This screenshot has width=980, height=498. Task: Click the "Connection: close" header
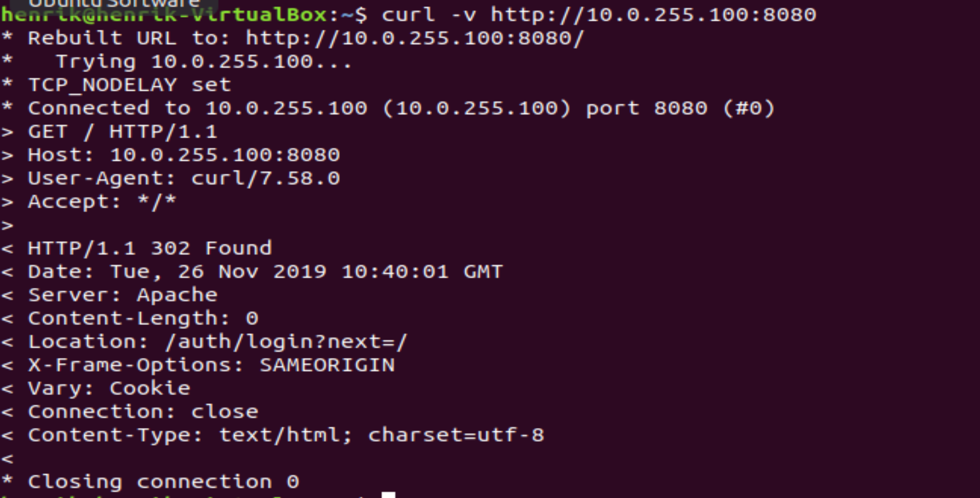pos(143,412)
